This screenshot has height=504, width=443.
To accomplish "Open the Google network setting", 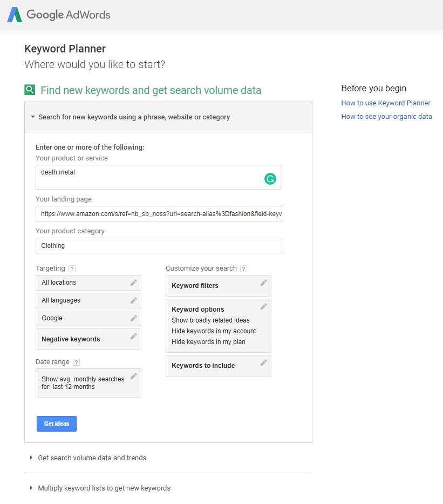I will coord(88,318).
